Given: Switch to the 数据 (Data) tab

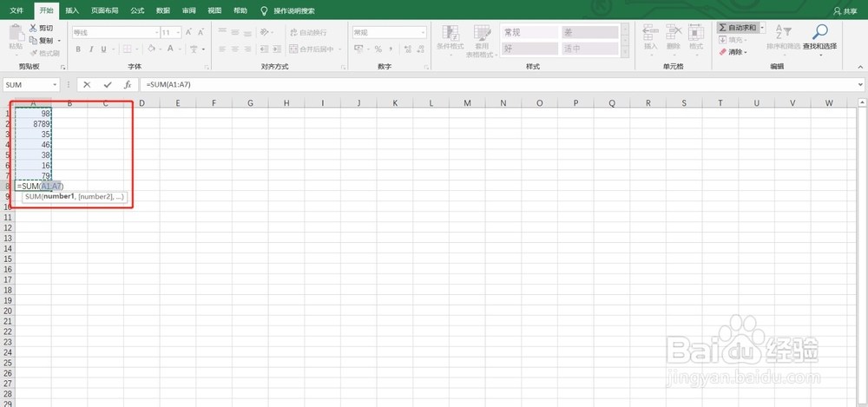Looking at the screenshot, I should (x=163, y=10).
